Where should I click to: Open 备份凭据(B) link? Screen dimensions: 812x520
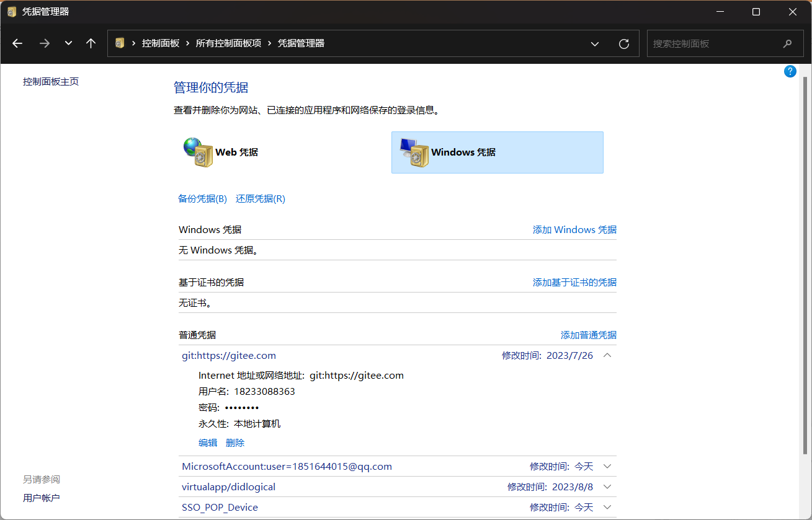tap(203, 199)
